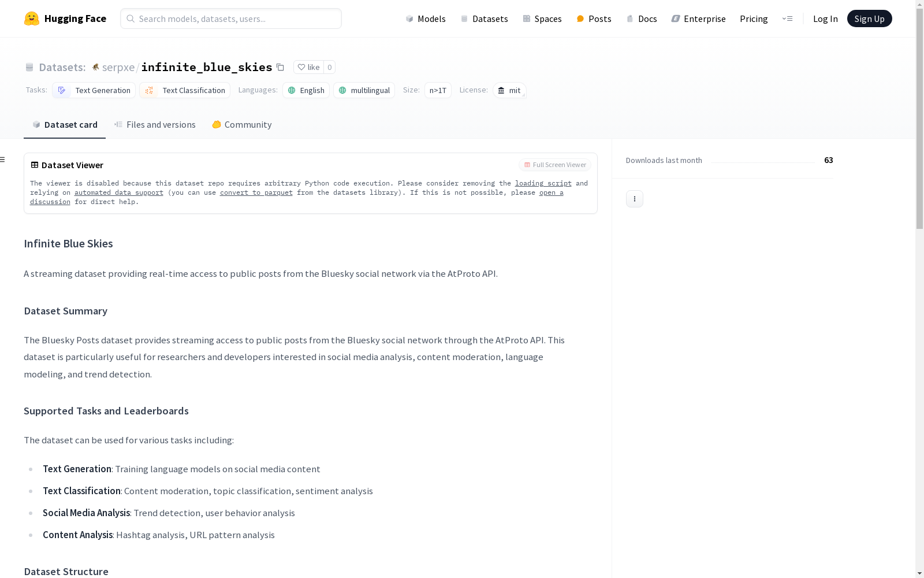Viewport: 924px width, 578px height.
Task: Follow the loading script link
Action: [x=543, y=183]
